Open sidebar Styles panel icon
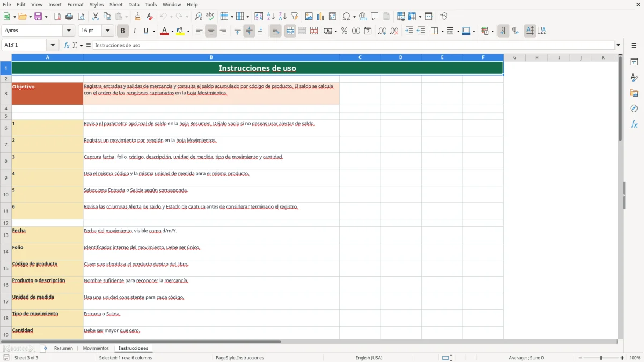This screenshot has height=362, width=644. click(x=634, y=78)
